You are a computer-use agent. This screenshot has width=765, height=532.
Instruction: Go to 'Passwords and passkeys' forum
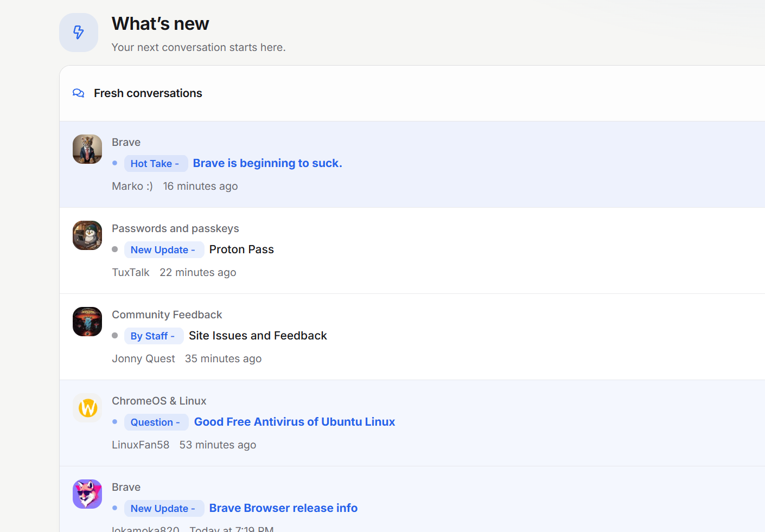click(x=175, y=228)
